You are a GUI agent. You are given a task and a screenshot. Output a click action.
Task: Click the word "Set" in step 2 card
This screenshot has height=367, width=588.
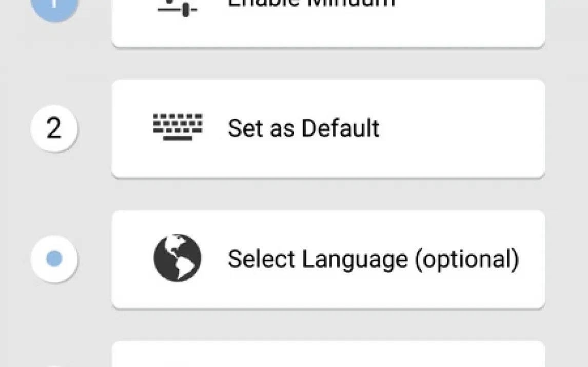241,128
